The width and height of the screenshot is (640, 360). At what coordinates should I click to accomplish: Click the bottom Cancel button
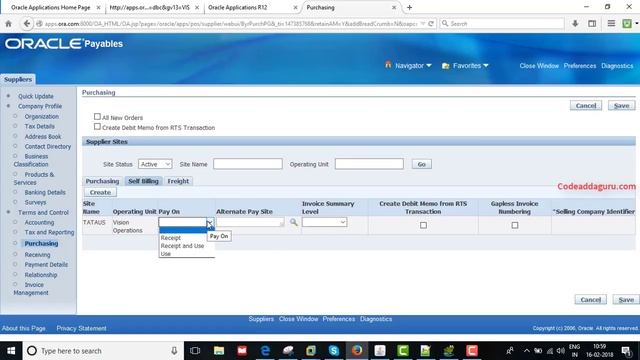(591, 299)
